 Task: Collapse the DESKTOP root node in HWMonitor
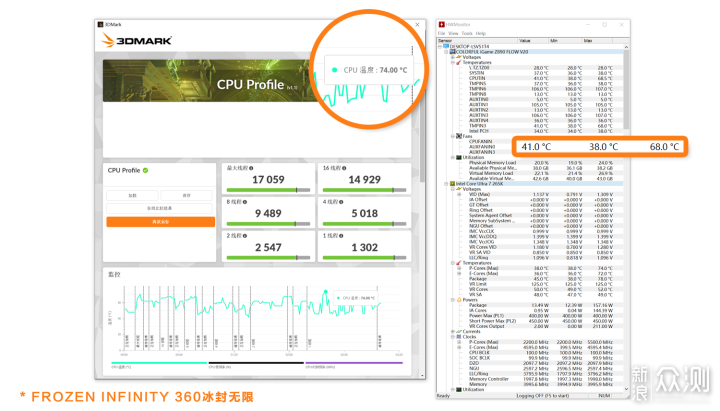click(440, 46)
